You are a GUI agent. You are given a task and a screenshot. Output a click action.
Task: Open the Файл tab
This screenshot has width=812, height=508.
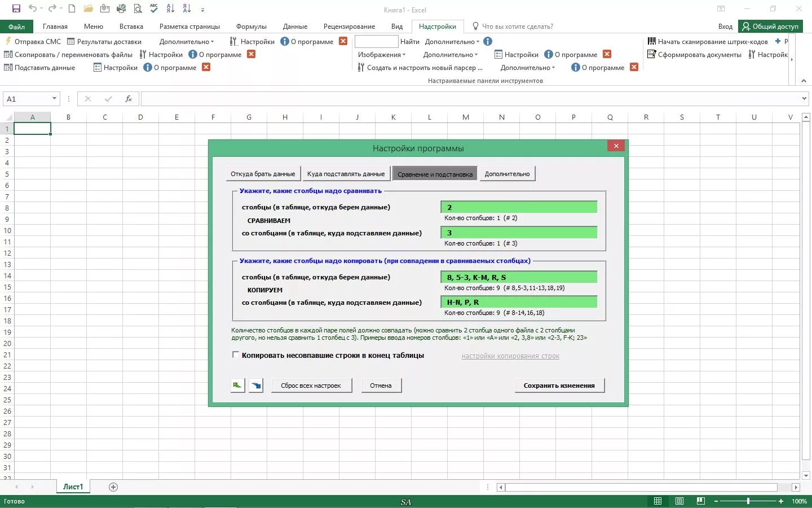pyautogui.click(x=16, y=26)
